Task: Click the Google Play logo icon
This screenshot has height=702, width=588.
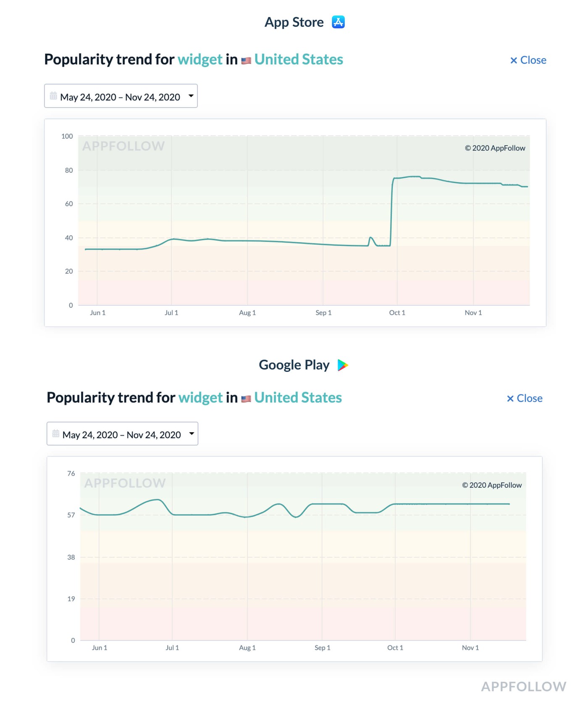Action: click(x=343, y=365)
